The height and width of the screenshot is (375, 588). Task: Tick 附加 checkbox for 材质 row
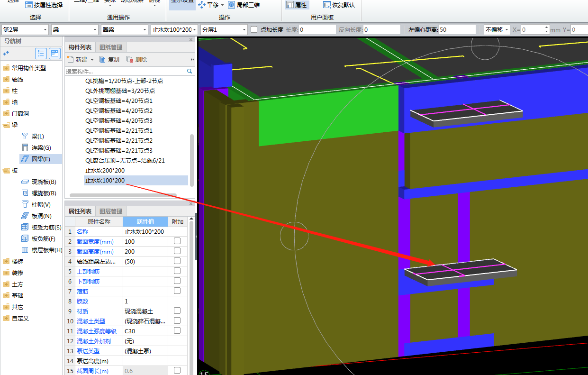pos(177,311)
